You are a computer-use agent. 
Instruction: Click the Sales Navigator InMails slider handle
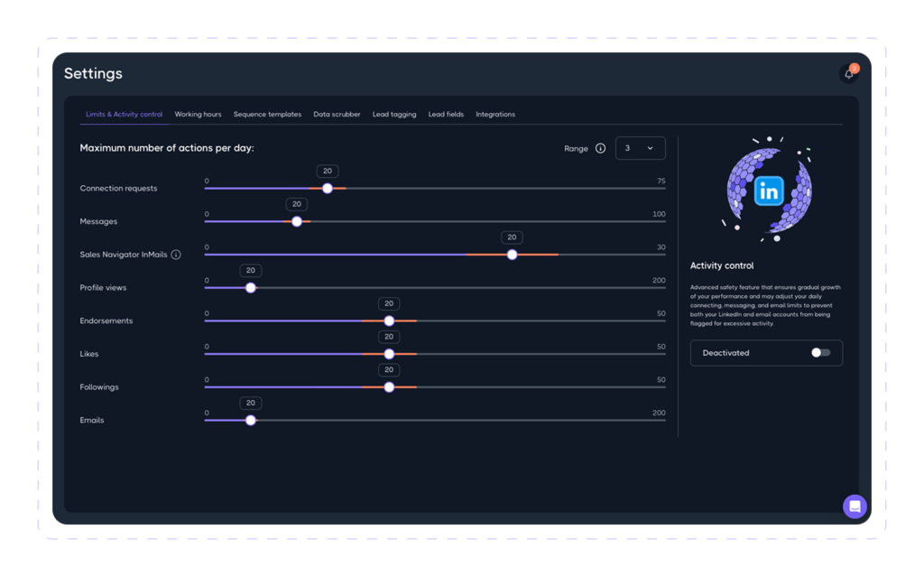[x=512, y=255]
